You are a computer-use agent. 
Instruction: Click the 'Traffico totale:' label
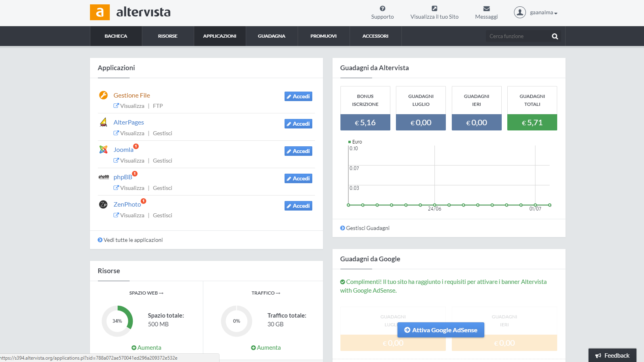click(287, 316)
